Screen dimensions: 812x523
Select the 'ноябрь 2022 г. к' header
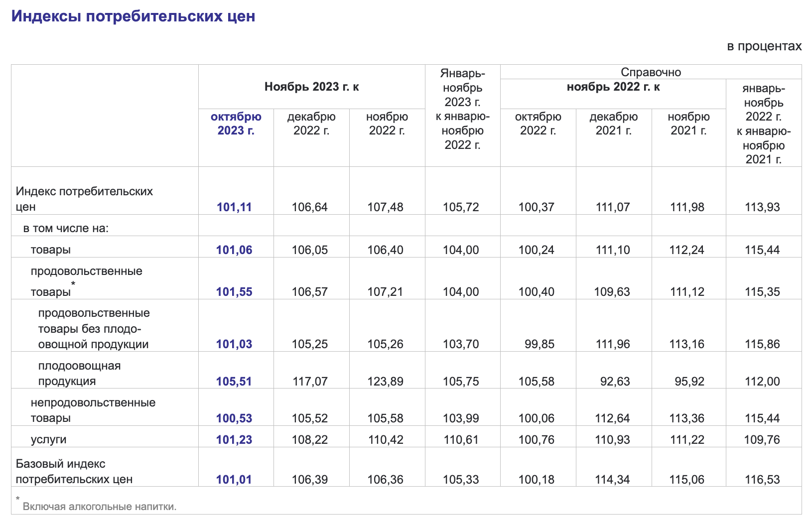pyautogui.click(x=613, y=87)
